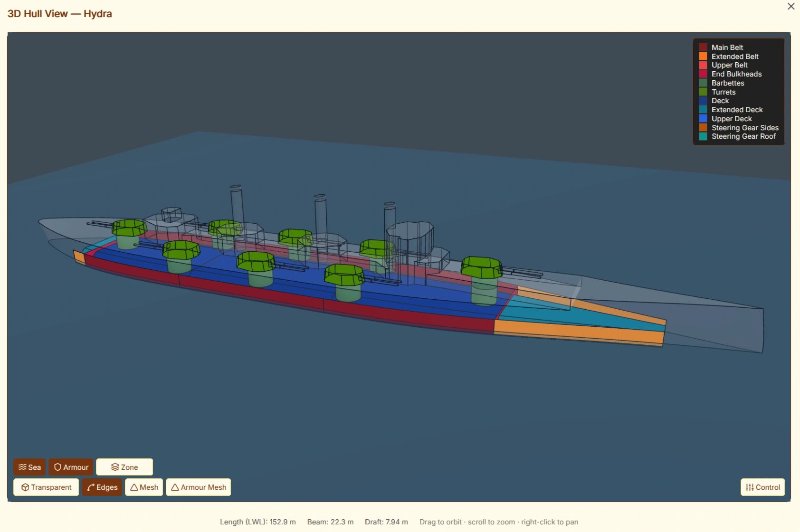This screenshot has width=800, height=532.
Task: Click the Steering Gear Roof swatch
Action: (x=703, y=136)
